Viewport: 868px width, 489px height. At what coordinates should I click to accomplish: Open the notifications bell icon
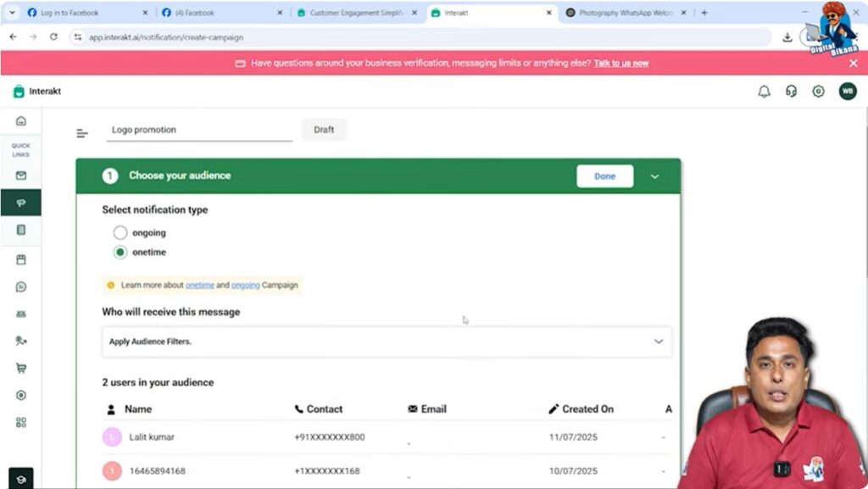[x=764, y=91]
